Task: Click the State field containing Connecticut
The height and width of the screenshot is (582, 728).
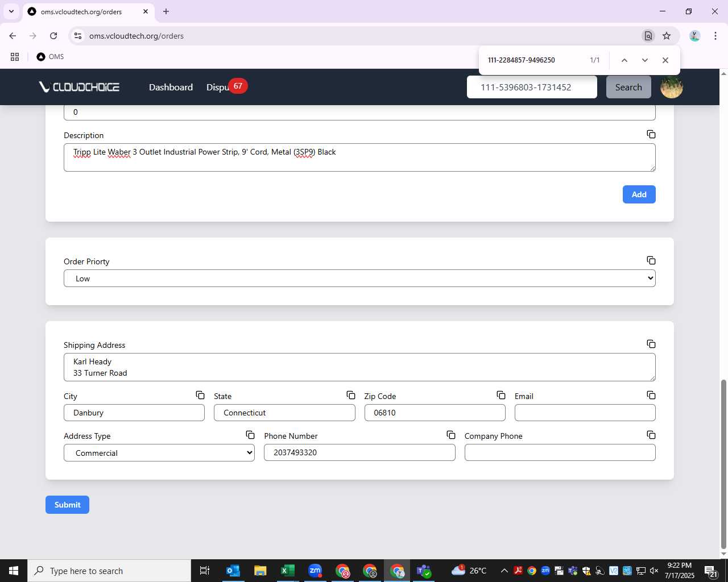Action: click(x=284, y=413)
